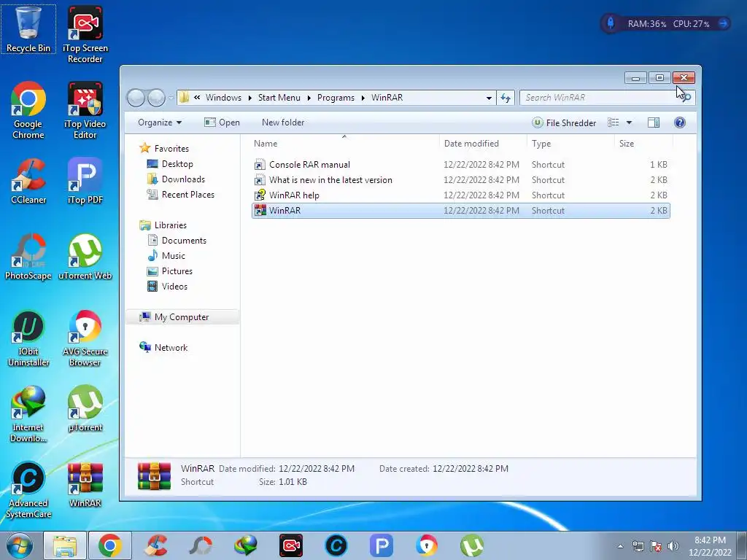
Task: Click Programs in the address breadcrumb
Action: point(336,98)
